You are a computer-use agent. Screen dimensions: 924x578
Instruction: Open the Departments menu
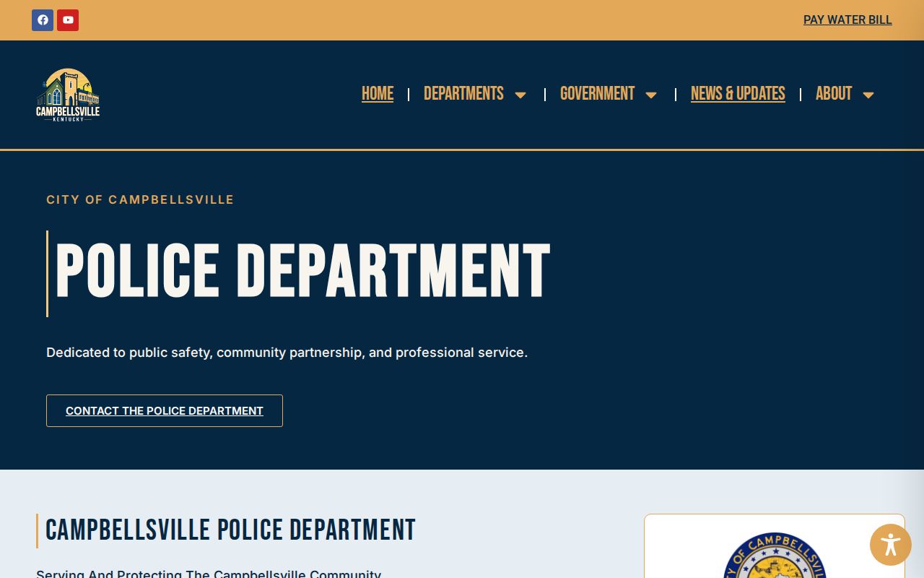pyautogui.click(x=463, y=94)
